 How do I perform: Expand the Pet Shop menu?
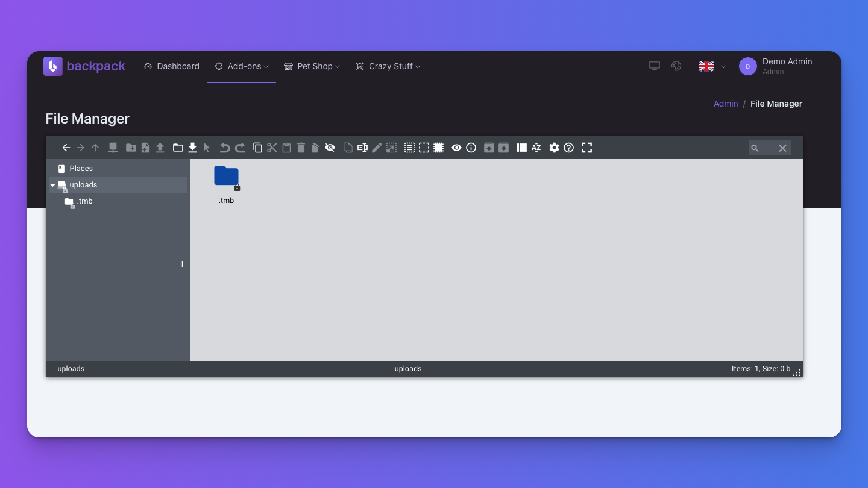312,66
